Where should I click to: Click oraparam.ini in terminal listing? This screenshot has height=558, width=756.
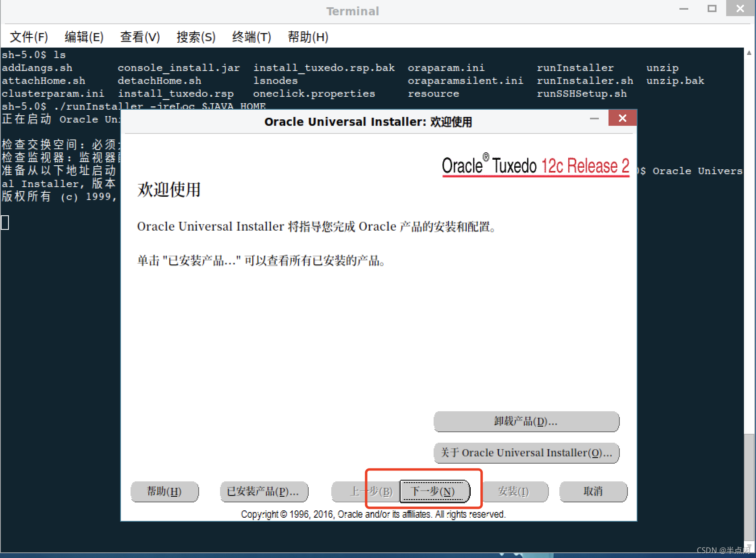446,68
